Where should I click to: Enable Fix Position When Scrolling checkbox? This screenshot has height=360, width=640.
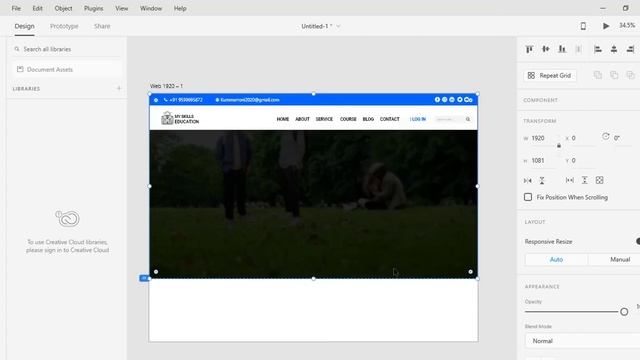(528, 197)
